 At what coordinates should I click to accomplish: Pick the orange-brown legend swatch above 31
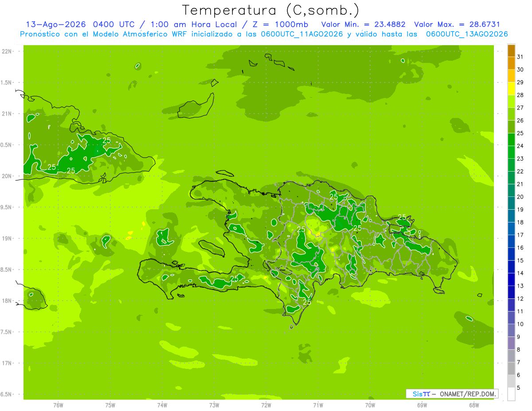pos(511,51)
